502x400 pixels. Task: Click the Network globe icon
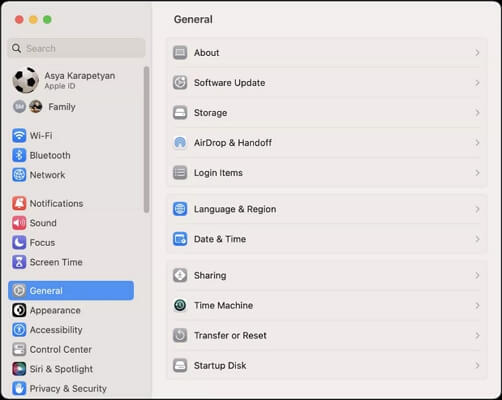click(x=19, y=175)
